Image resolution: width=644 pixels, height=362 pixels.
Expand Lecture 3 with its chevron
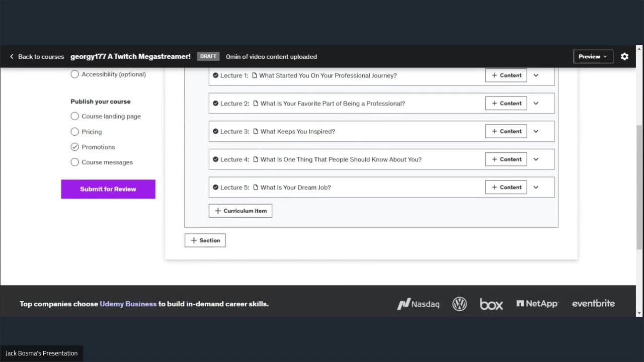point(536,131)
